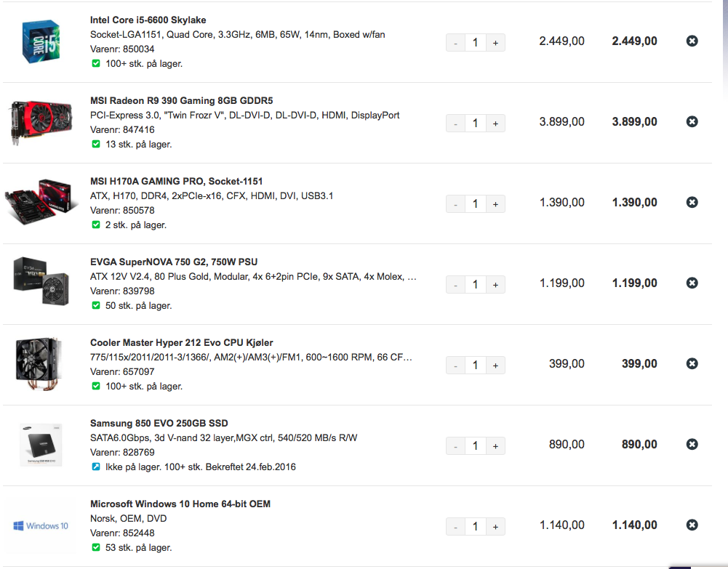The width and height of the screenshot is (728, 569).
Task: Increase quantity of Intel Core i5-6600
Action: (x=495, y=43)
